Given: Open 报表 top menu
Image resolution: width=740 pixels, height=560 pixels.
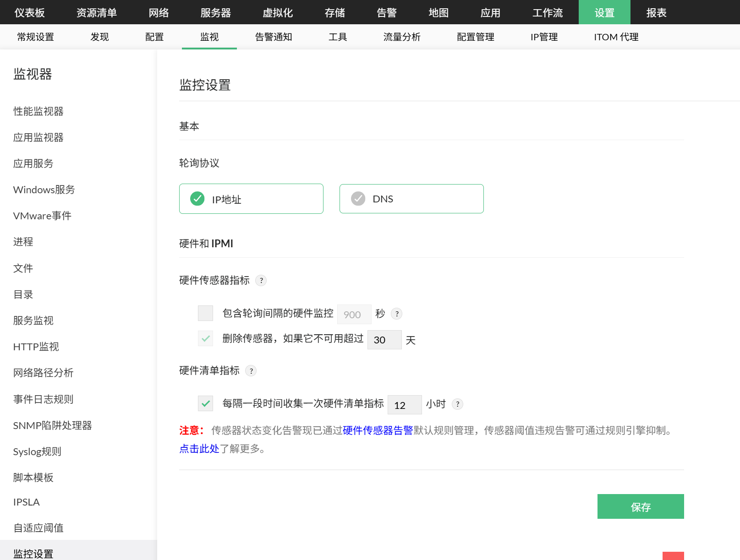Looking at the screenshot, I should [656, 12].
